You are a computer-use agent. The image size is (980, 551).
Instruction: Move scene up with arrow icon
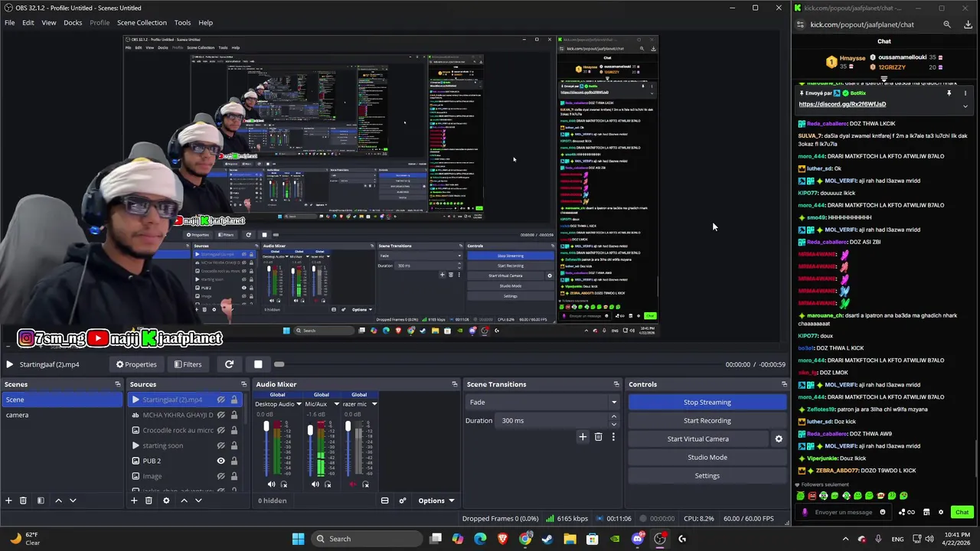coord(58,500)
